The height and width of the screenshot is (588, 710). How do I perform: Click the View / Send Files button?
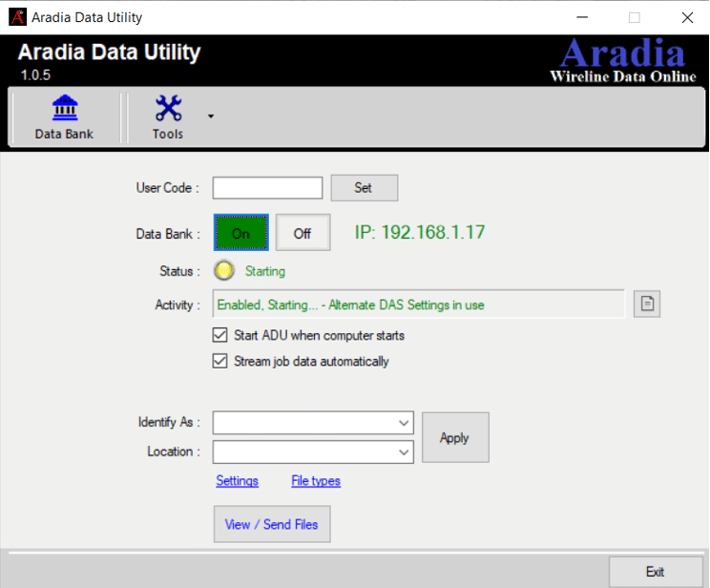click(x=272, y=524)
